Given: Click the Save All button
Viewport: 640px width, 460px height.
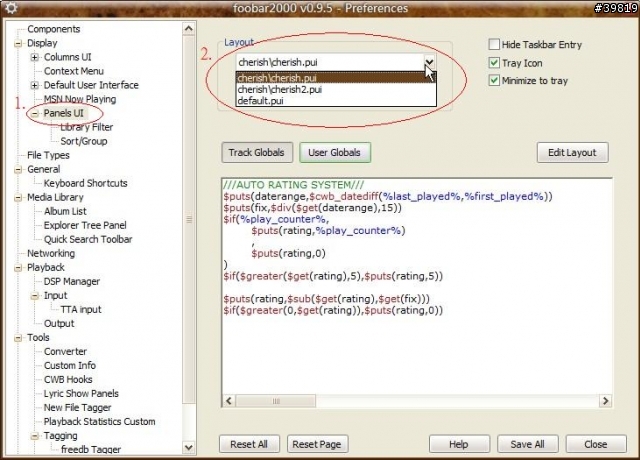Looking at the screenshot, I should pyautogui.click(x=527, y=444).
